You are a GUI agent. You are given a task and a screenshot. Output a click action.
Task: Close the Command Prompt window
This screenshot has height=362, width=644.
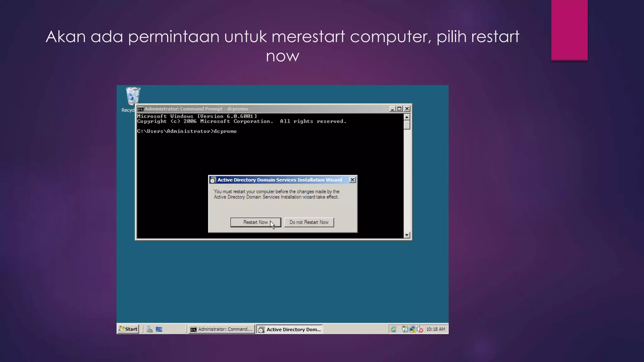[407, 109]
